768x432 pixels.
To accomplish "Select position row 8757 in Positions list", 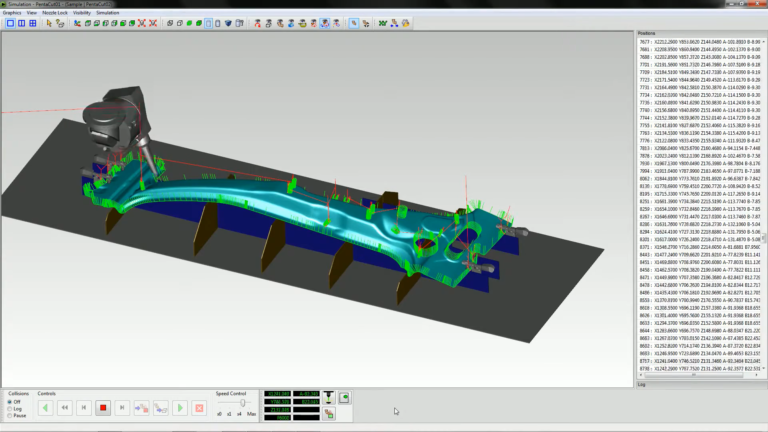I will click(x=699, y=361).
